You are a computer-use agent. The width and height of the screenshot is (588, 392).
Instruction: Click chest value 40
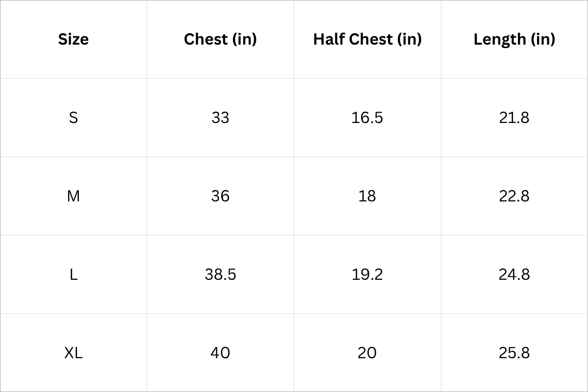220,353
